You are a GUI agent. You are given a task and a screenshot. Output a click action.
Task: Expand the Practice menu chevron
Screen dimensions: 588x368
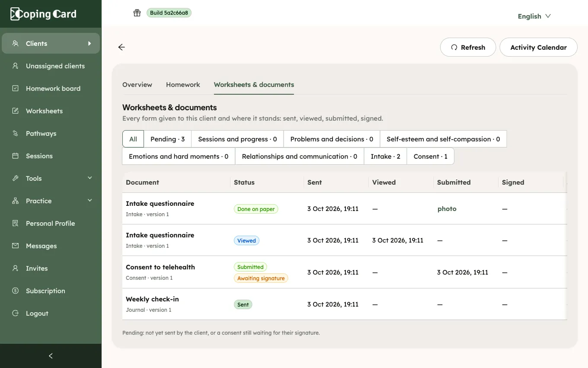90,200
